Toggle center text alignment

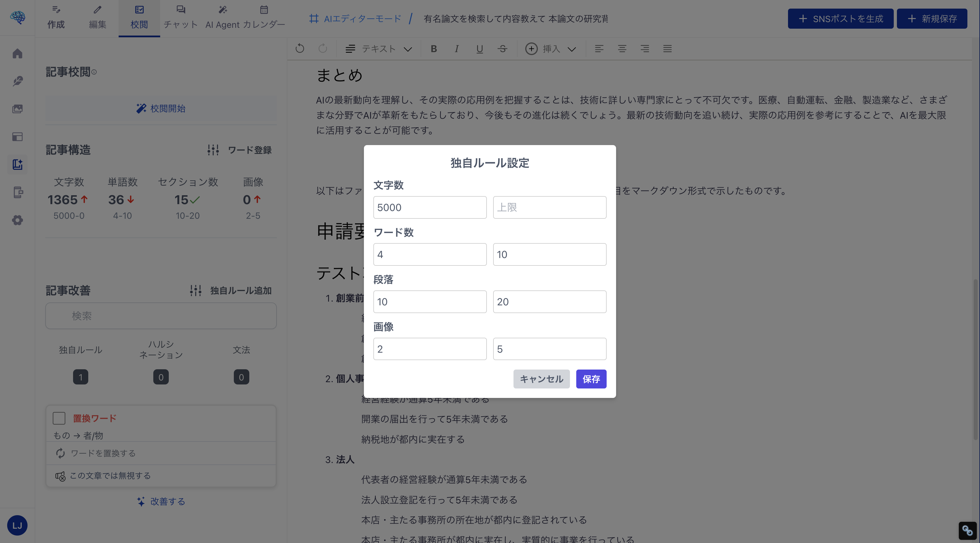pos(622,49)
